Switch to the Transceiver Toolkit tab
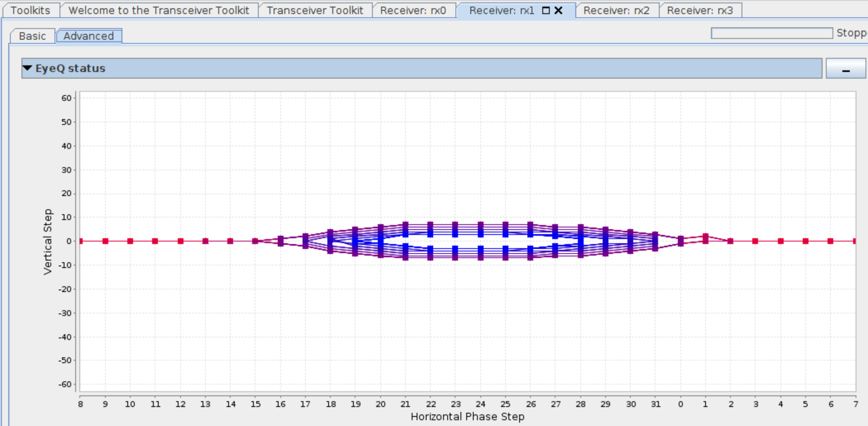868x426 pixels. coord(315,10)
